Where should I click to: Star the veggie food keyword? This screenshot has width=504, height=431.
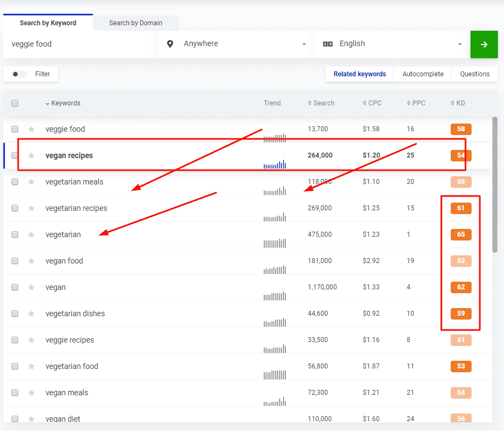point(31,129)
